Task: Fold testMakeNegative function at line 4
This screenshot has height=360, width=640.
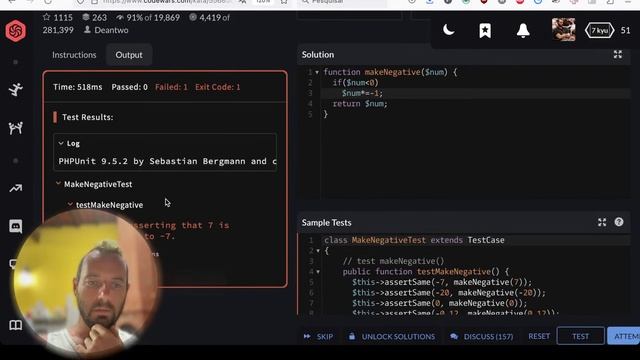Action: pos(318,272)
